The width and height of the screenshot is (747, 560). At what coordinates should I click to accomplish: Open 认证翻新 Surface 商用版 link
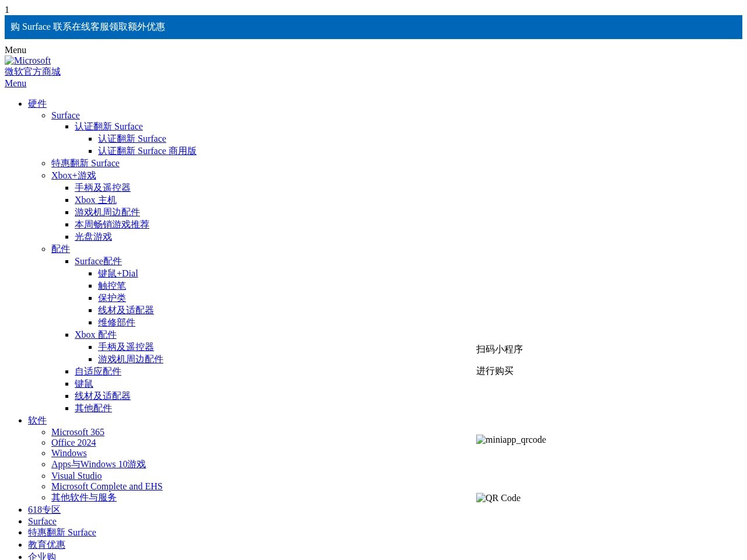[x=147, y=151]
